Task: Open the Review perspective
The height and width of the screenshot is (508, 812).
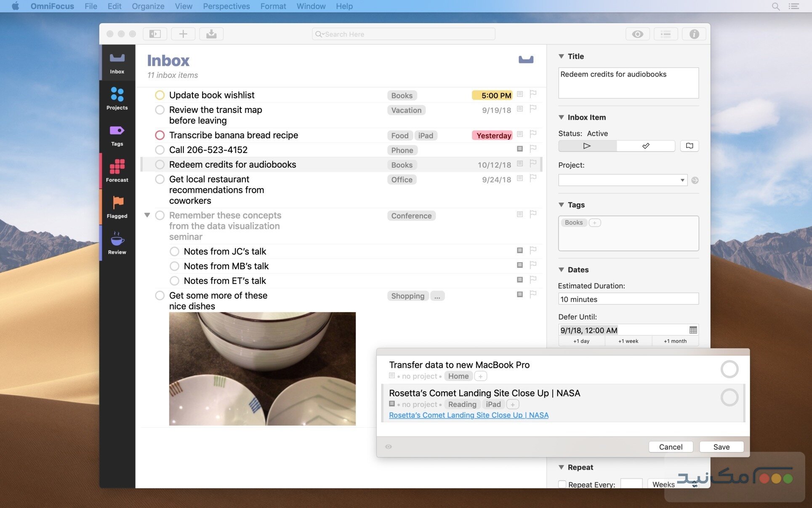Action: (x=117, y=243)
